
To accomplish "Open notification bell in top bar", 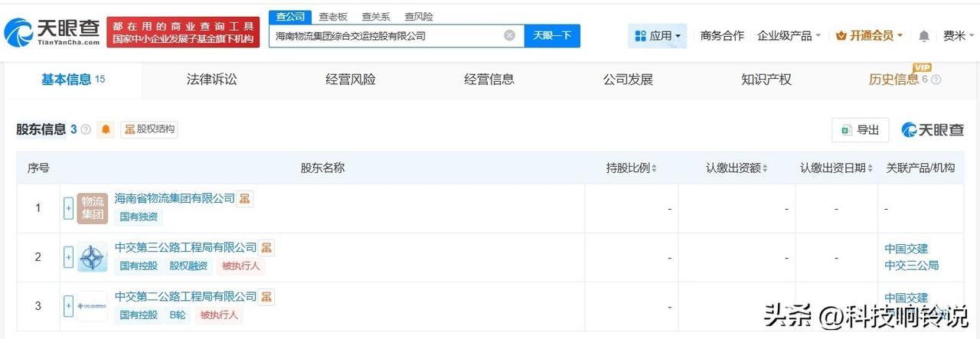I will (924, 36).
